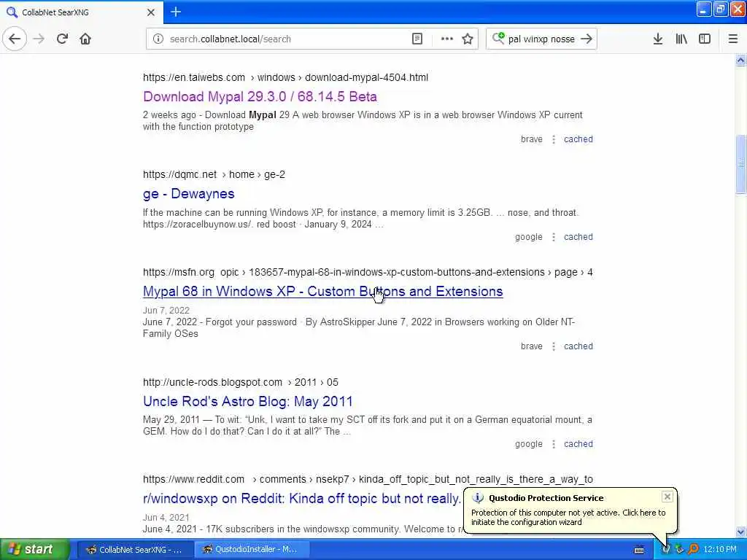
Task: Show the browser sidebar
Action: coord(705,39)
